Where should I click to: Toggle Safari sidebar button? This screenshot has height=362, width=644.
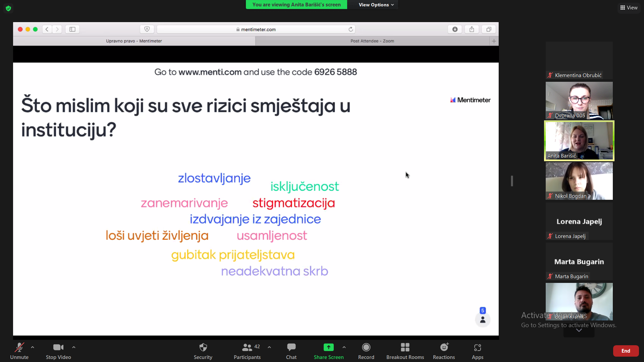click(x=72, y=29)
